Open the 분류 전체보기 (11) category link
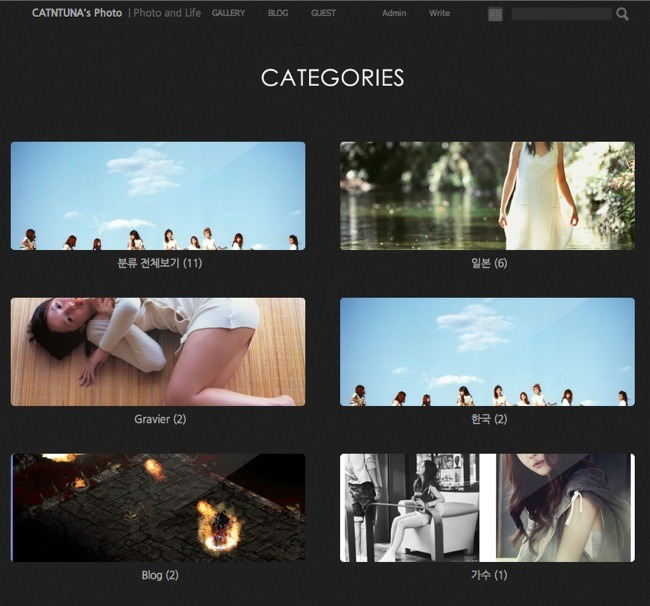This screenshot has width=650, height=606. (160, 263)
